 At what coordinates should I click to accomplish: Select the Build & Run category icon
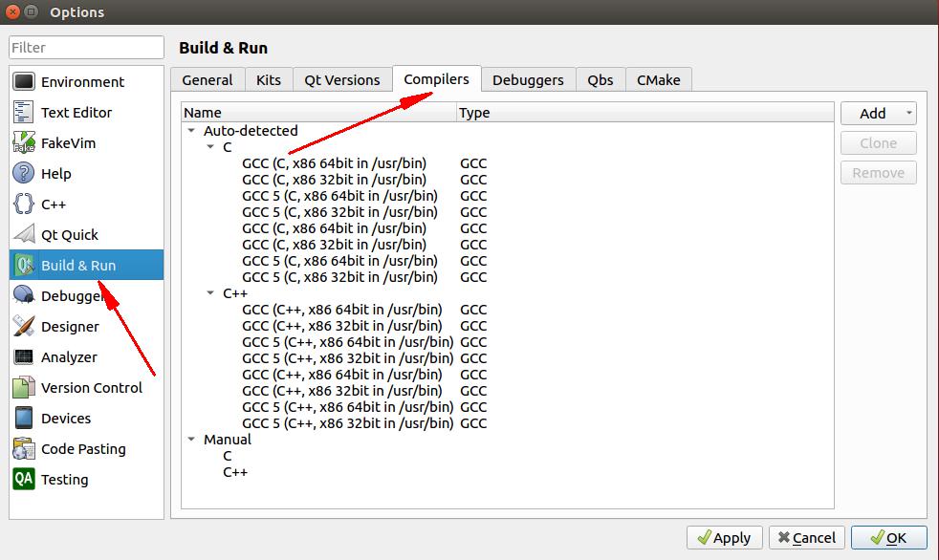click(x=24, y=265)
